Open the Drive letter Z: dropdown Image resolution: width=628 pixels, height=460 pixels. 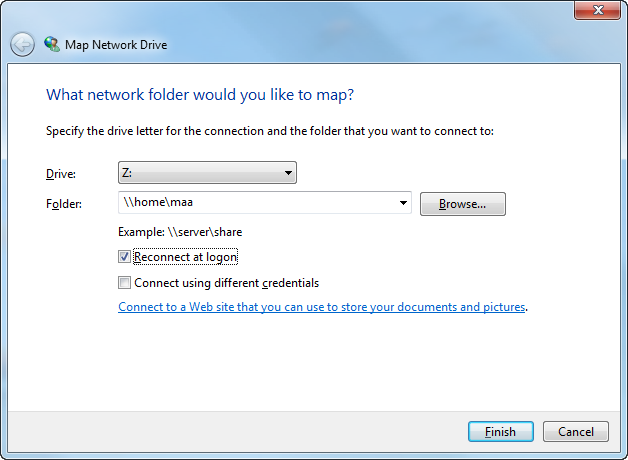[x=207, y=173]
